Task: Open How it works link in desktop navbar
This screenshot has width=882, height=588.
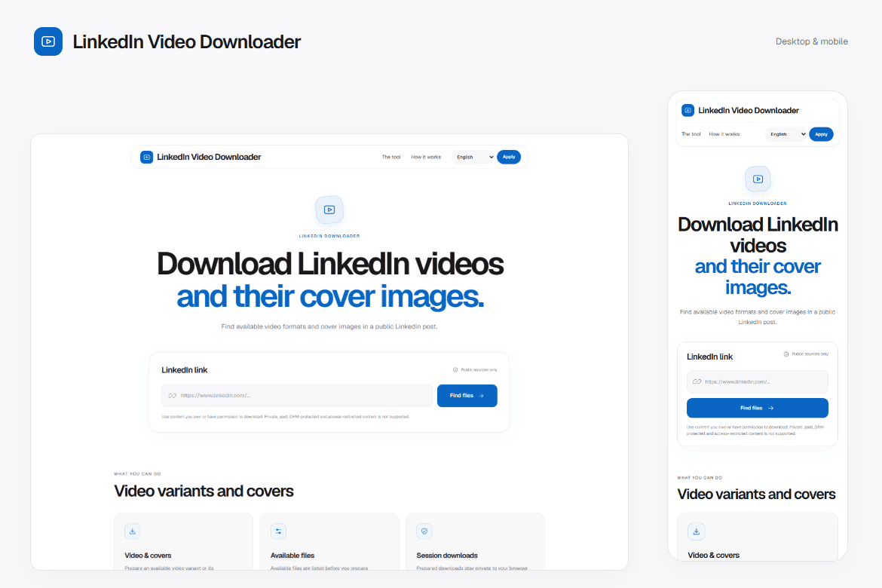Action: [426, 157]
